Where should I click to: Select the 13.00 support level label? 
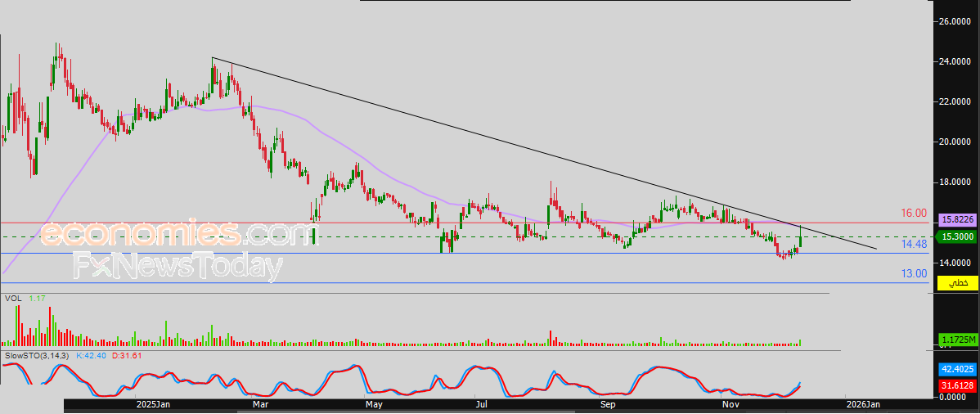point(913,273)
